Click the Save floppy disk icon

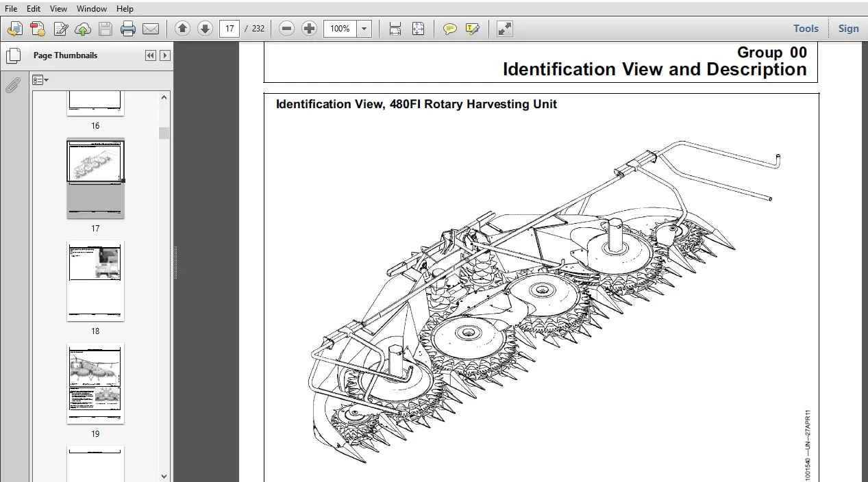(x=106, y=29)
